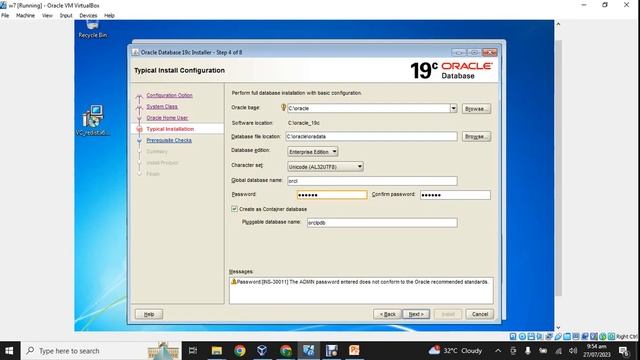Open the Database edition dropdown
Screen dimensions: 640x360
[313, 152]
